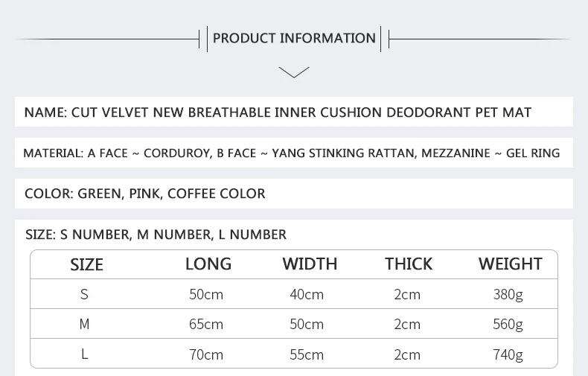The height and width of the screenshot is (376, 588).
Task: Click the down chevron below Product Information
Action: pos(294,72)
